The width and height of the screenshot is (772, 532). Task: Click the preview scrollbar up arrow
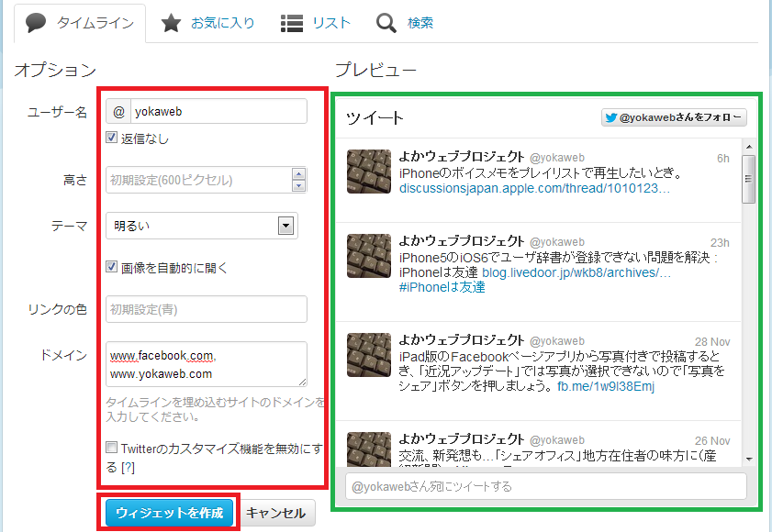point(749,147)
